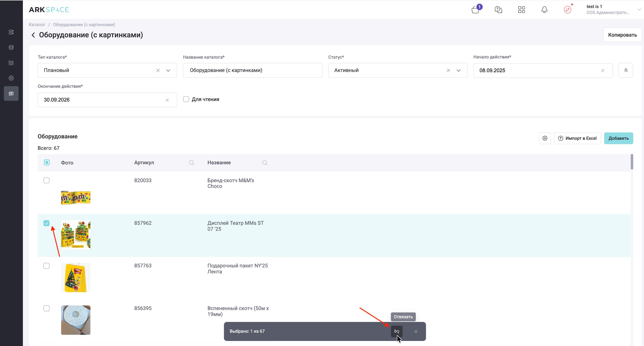Uncheck the Дисплей Театр MMs row
This screenshot has height=346, width=644.
[x=46, y=223]
